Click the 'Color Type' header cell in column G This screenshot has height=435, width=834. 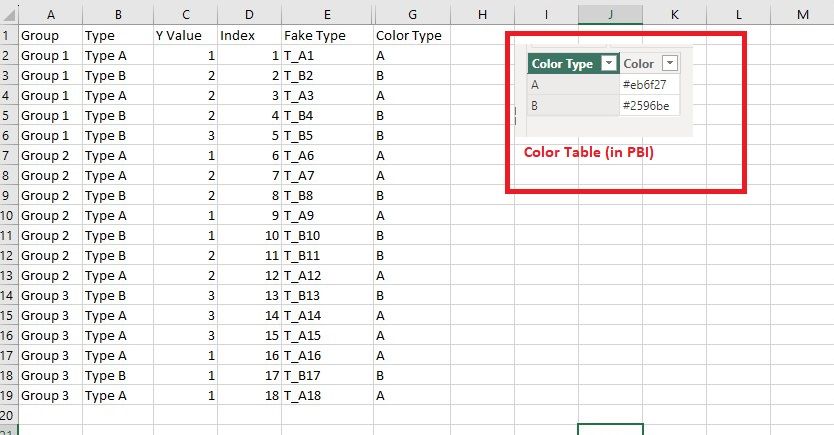(412, 36)
